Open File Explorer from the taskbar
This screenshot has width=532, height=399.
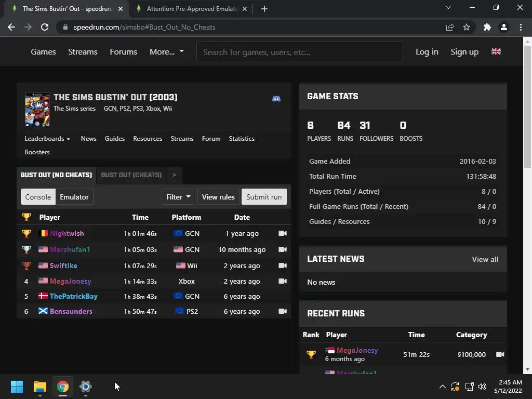pos(39,387)
